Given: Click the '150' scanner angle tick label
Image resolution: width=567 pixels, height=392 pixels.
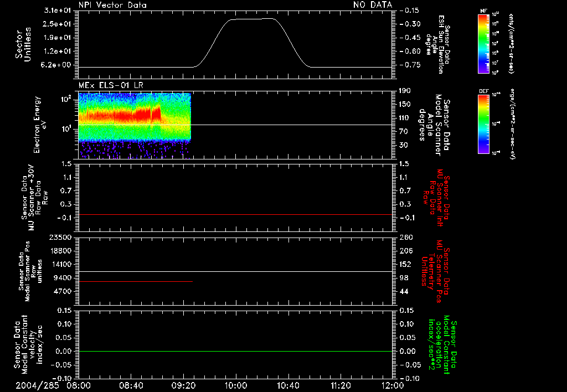Looking at the screenshot, I should pos(405,105).
